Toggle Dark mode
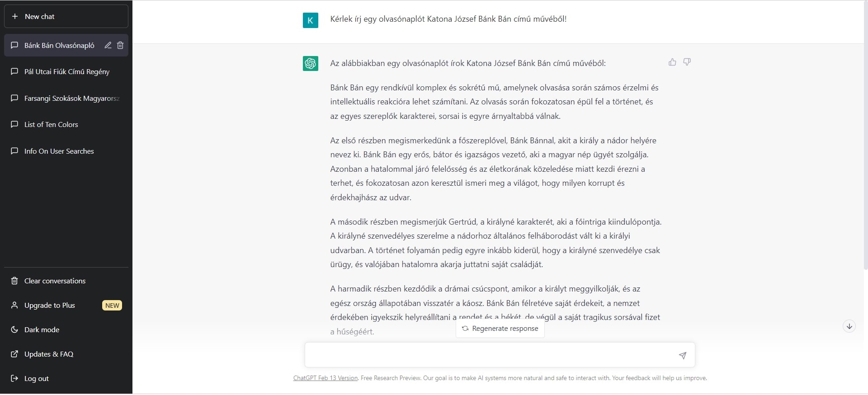 [66, 329]
